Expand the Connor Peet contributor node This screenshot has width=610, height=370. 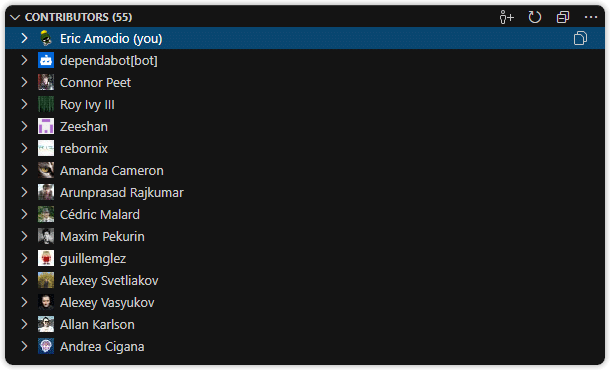24,82
